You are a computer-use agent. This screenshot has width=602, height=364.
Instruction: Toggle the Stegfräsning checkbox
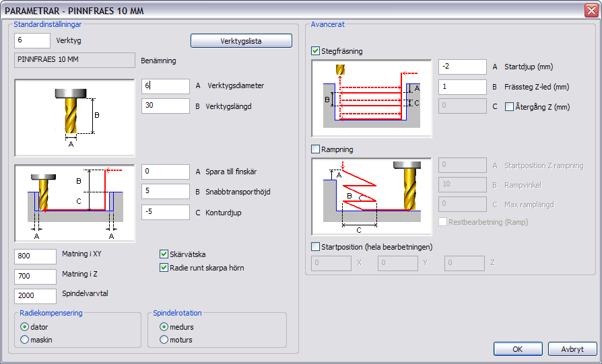coord(316,51)
